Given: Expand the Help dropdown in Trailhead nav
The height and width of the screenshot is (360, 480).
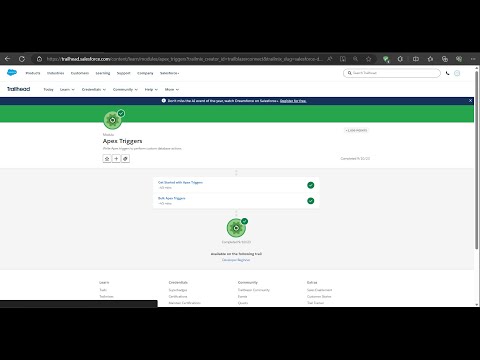Looking at the screenshot, I should (x=151, y=89).
